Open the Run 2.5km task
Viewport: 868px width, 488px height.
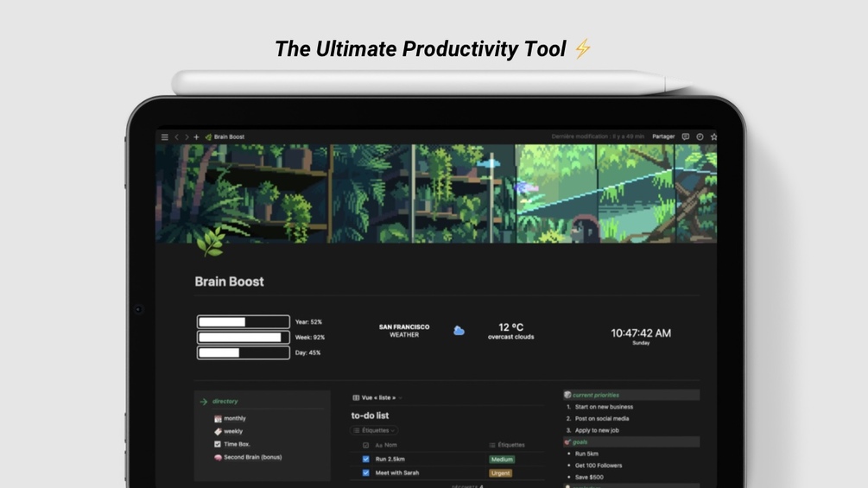[390, 459]
